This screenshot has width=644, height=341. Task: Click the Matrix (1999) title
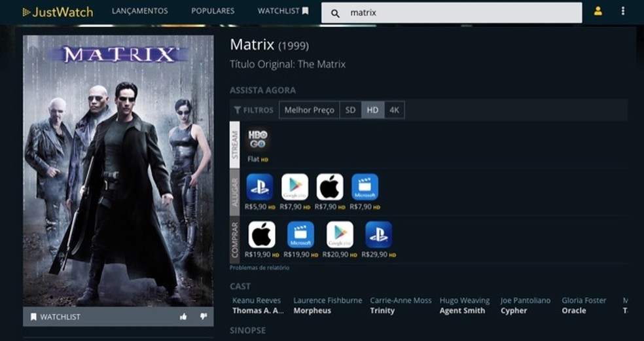click(269, 45)
